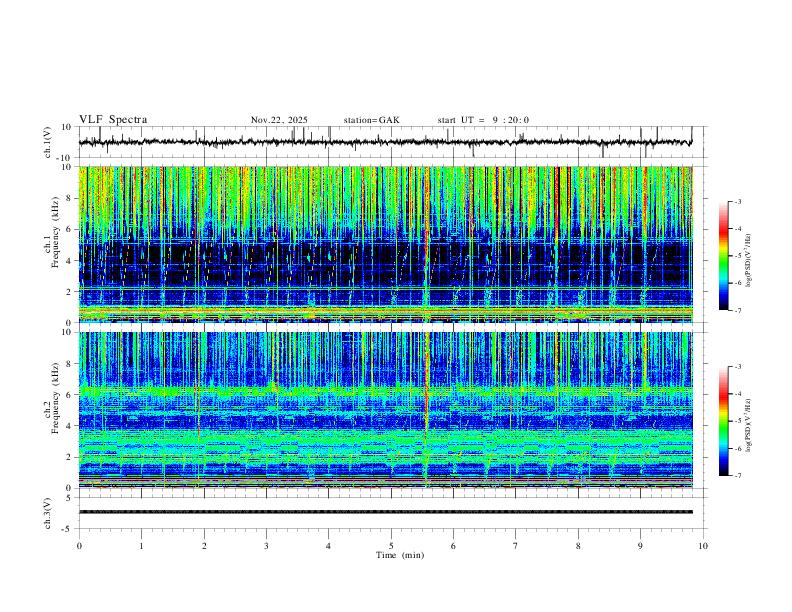Click the date text "Nov.22, 2025"
Screen dimensions: 792x612
pyautogui.click(x=279, y=120)
